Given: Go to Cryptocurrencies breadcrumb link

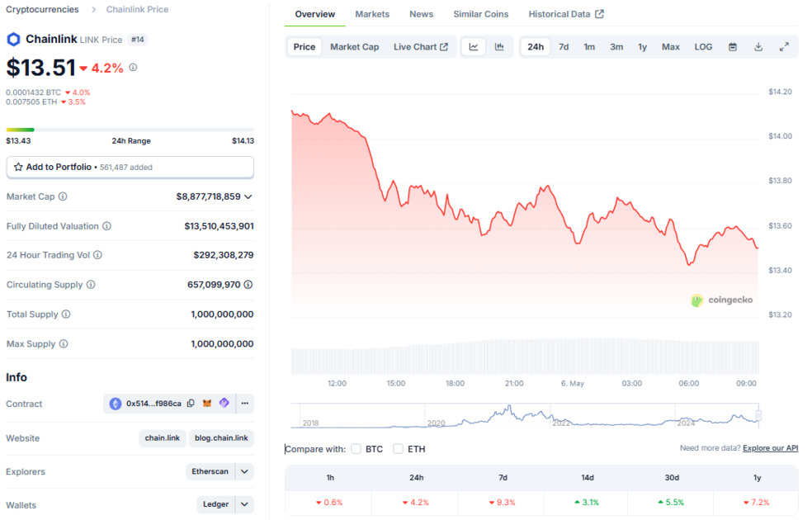Looking at the screenshot, I should point(42,9).
